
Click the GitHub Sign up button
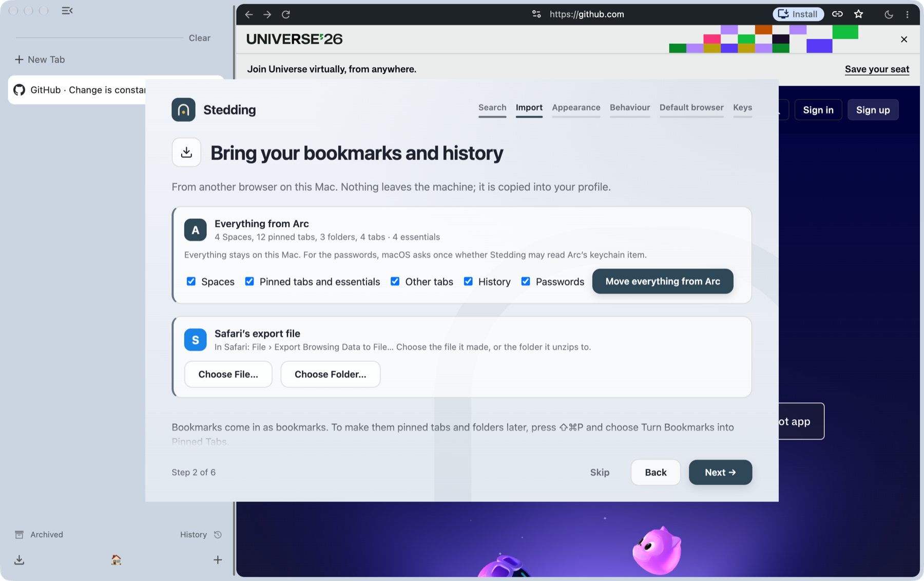873,110
